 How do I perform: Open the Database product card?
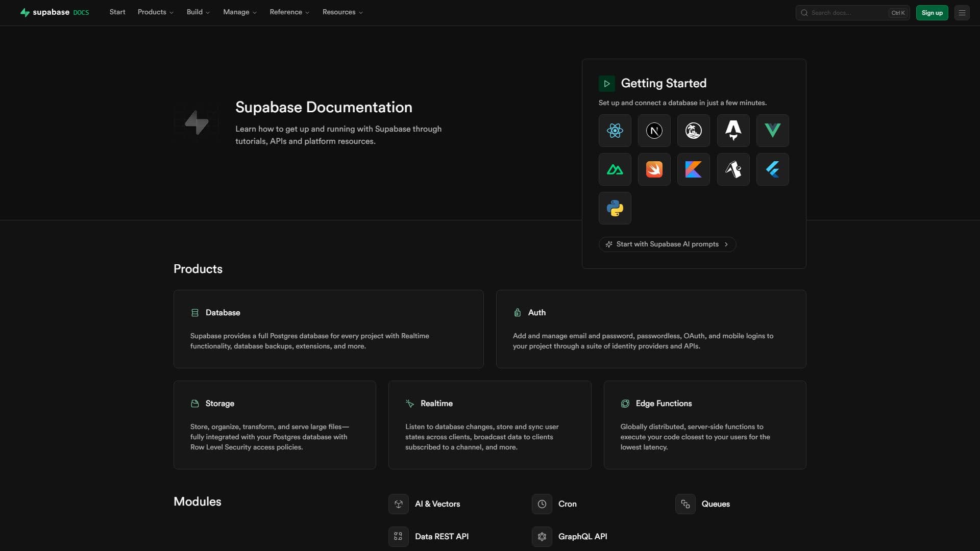(328, 329)
